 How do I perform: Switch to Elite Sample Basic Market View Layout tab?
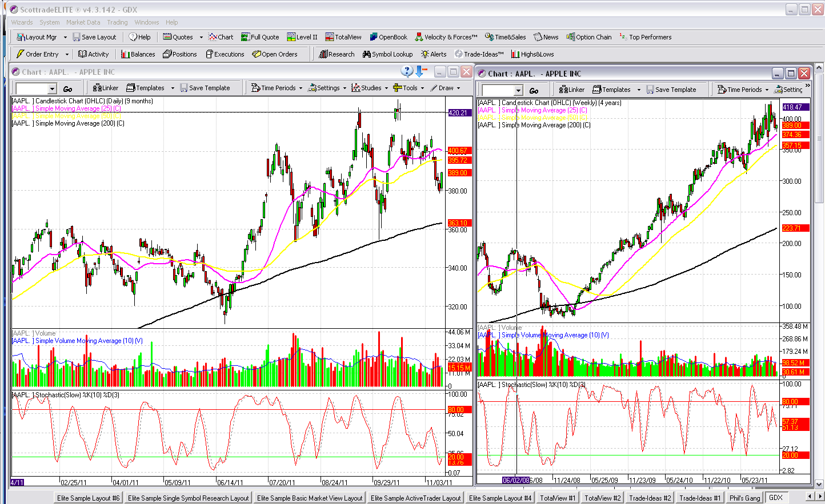pos(310,498)
